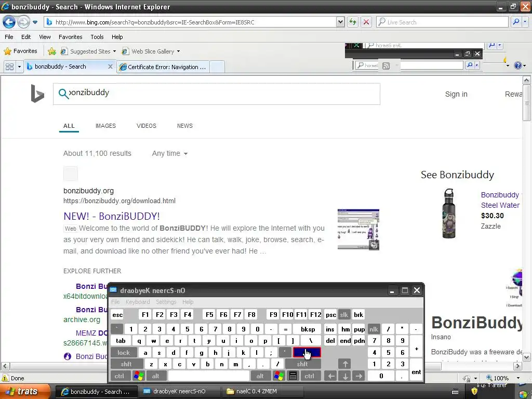Click the up arrow key on on-screen keyboard
Screen dimensions: 532x399
(345, 364)
